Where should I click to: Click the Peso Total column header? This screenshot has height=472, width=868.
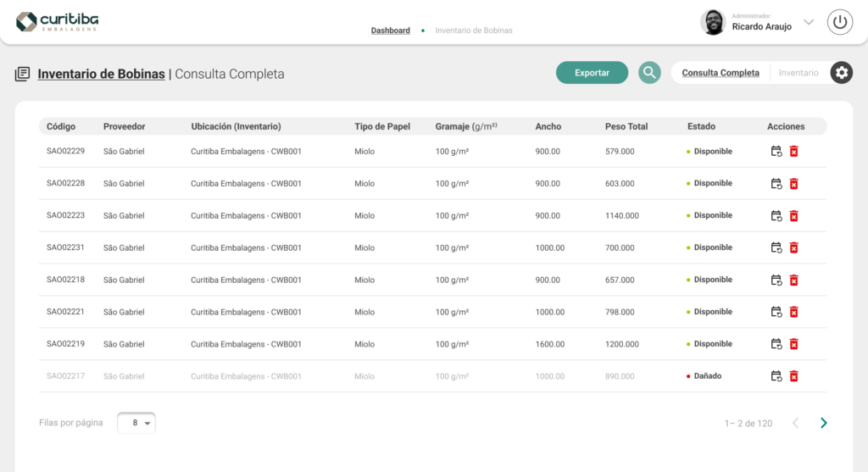[626, 126]
